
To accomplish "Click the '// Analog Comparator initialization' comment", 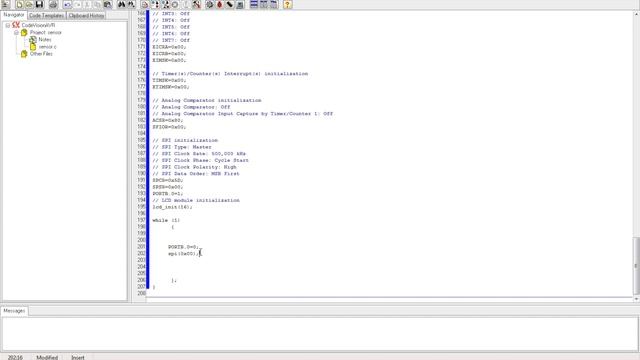I will [x=207, y=100].
